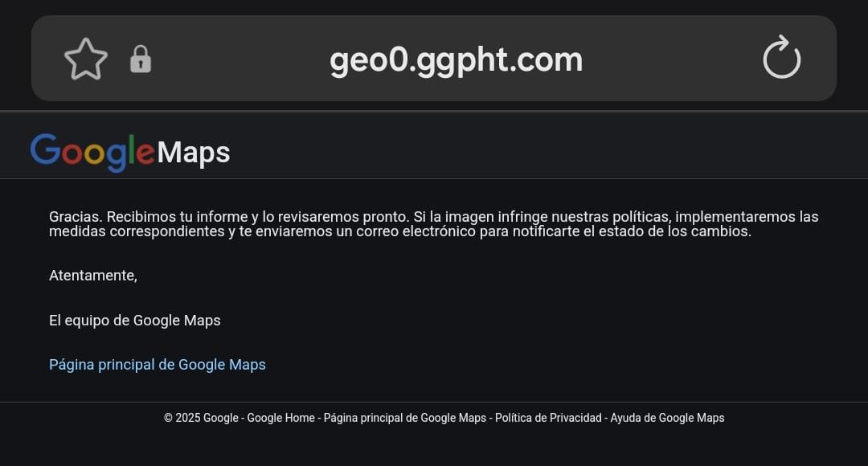
Task: Click the word 'políticas' in the message
Action: click(x=637, y=217)
